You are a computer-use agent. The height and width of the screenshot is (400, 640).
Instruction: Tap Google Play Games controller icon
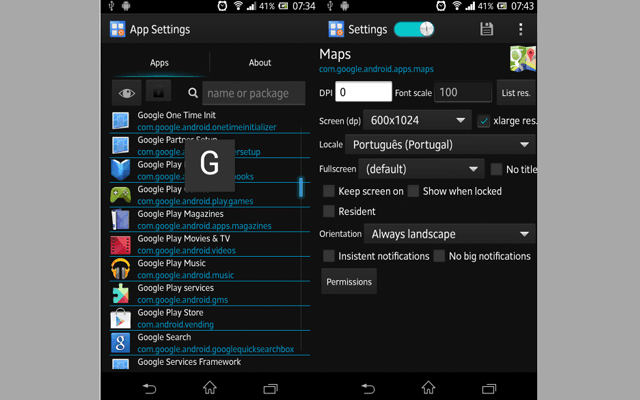[x=120, y=195]
